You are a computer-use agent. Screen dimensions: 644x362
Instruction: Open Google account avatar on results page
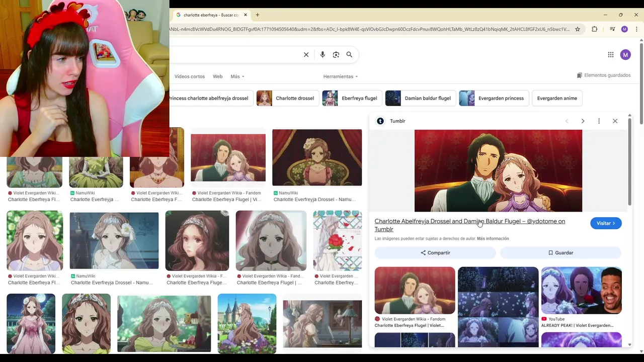(625, 55)
